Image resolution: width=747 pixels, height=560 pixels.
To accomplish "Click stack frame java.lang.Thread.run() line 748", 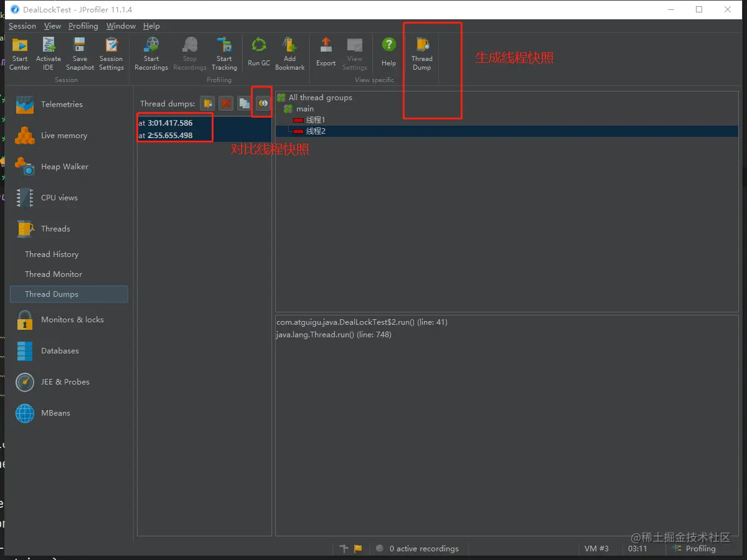I will pyautogui.click(x=334, y=335).
